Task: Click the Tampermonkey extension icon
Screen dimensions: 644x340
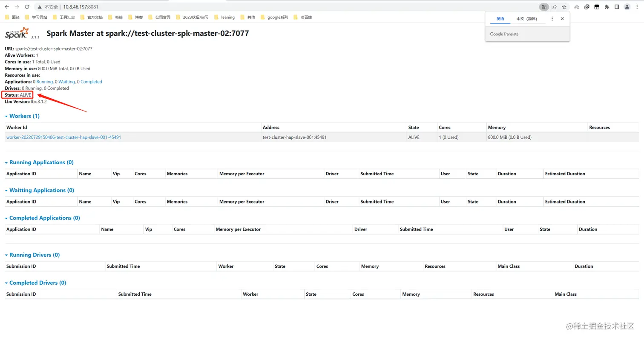Action: click(x=597, y=7)
